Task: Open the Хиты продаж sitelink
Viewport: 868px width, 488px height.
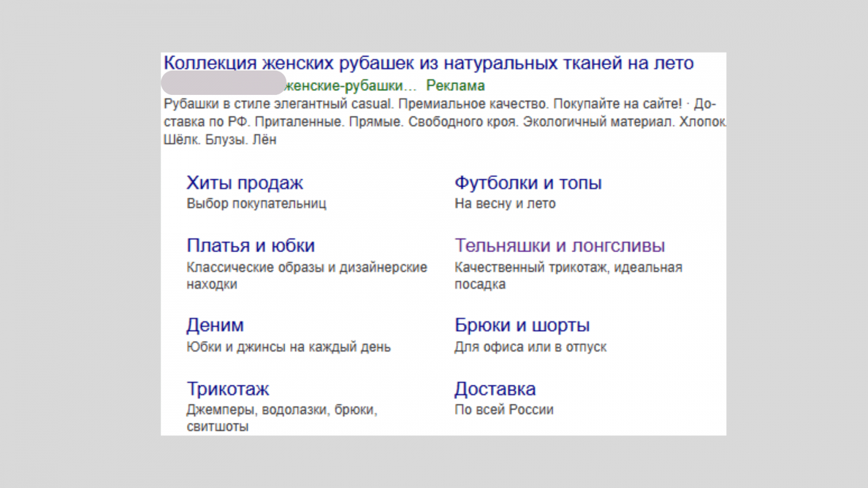Action: [x=245, y=183]
